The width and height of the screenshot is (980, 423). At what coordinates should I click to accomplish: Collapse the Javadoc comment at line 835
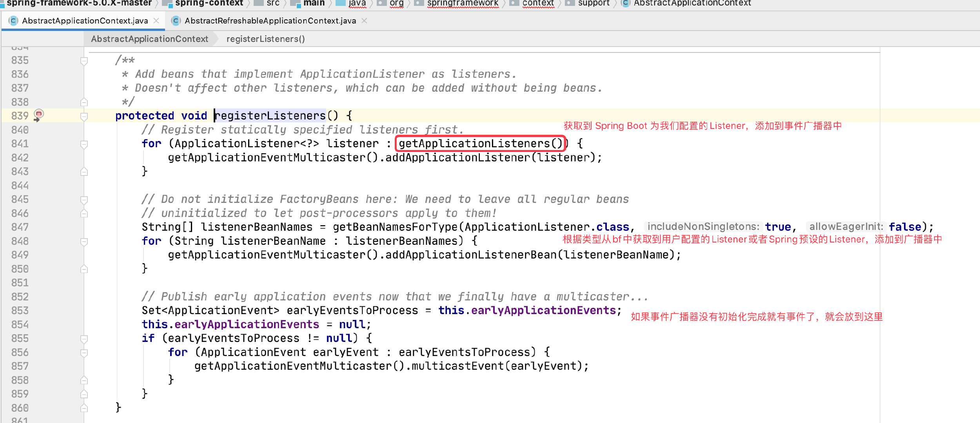pos(84,61)
